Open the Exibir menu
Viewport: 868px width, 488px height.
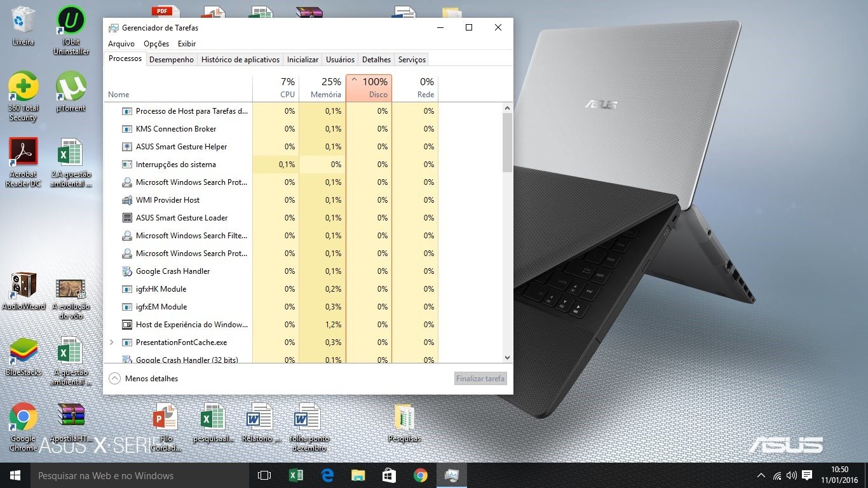click(187, 44)
